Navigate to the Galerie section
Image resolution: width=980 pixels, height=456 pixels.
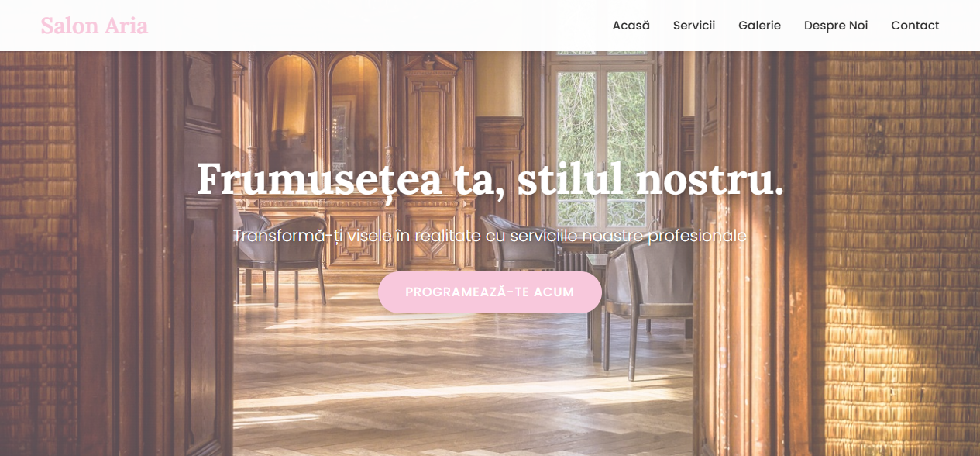coord(759,26)
